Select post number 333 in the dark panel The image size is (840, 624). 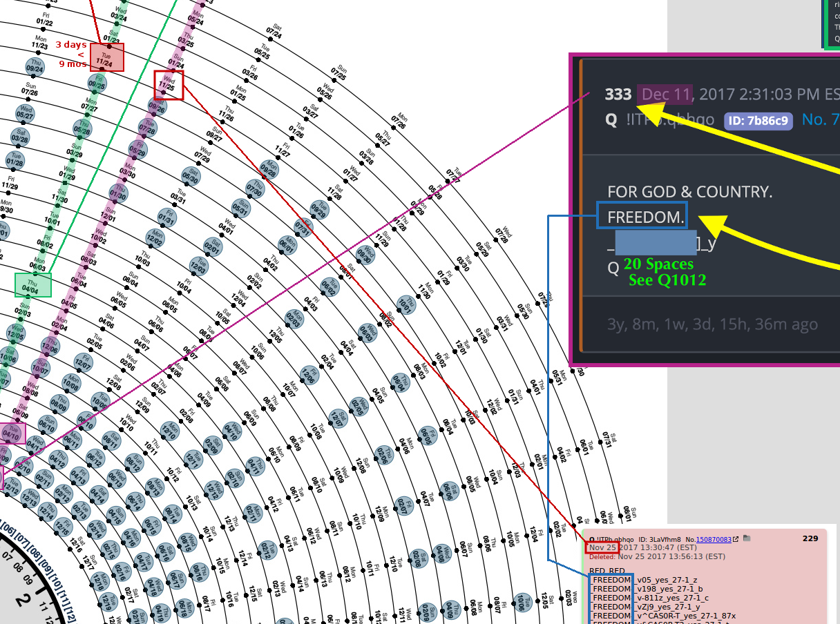pos(618,95)
